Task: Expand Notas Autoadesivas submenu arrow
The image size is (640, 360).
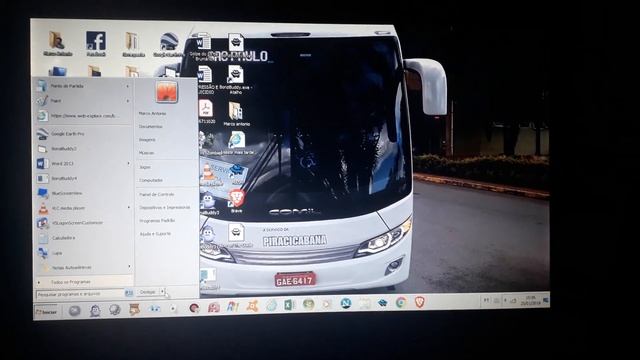Action: coord(129,267)
